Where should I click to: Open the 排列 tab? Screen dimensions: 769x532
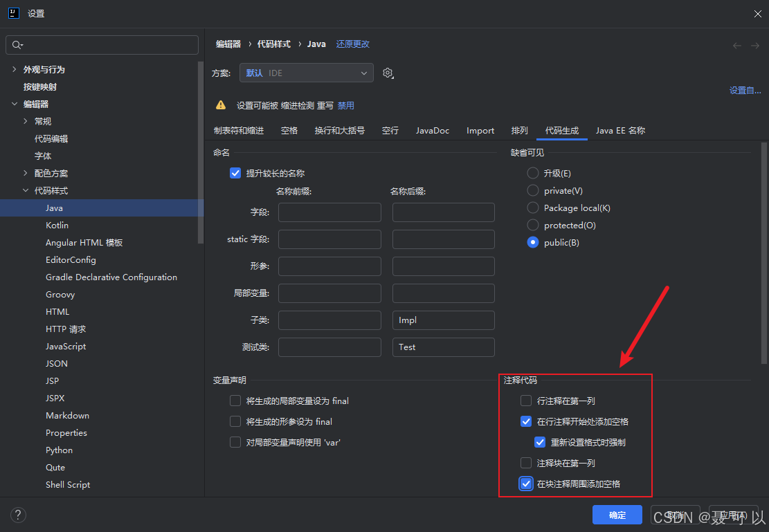click(519, 130)
